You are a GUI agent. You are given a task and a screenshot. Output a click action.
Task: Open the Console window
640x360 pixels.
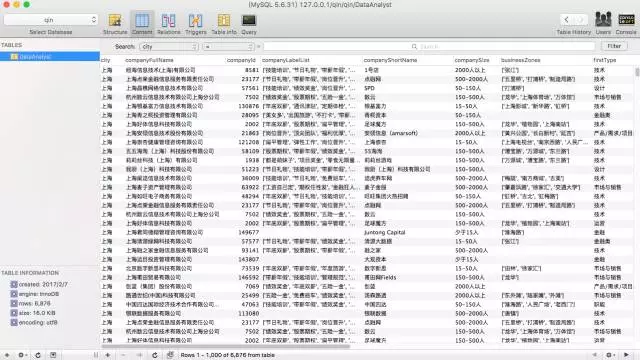626,23
